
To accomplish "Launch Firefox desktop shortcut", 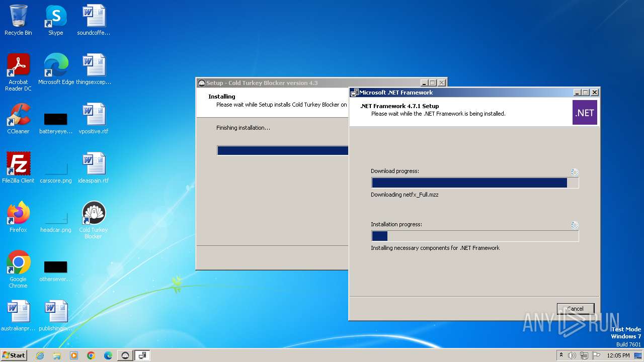I will (x=18, y=217).
